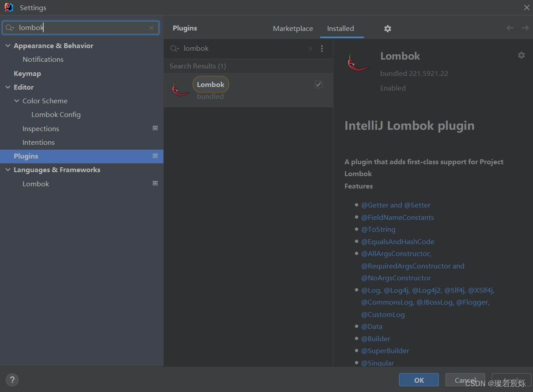
Task: Collapse the Color Scheme tree node
Action: pyautogui.click(x=17, y=101)
